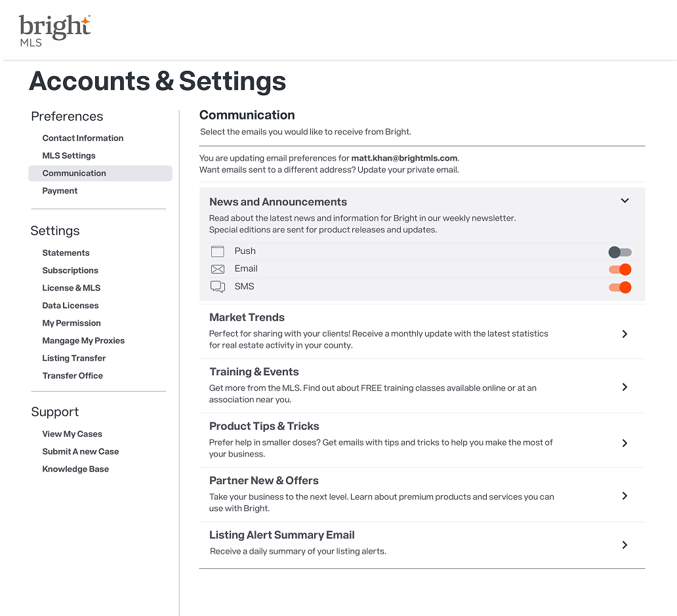Disable the SMS toggle
Screen dimensions: 677x616
click(x=619, y=287)
